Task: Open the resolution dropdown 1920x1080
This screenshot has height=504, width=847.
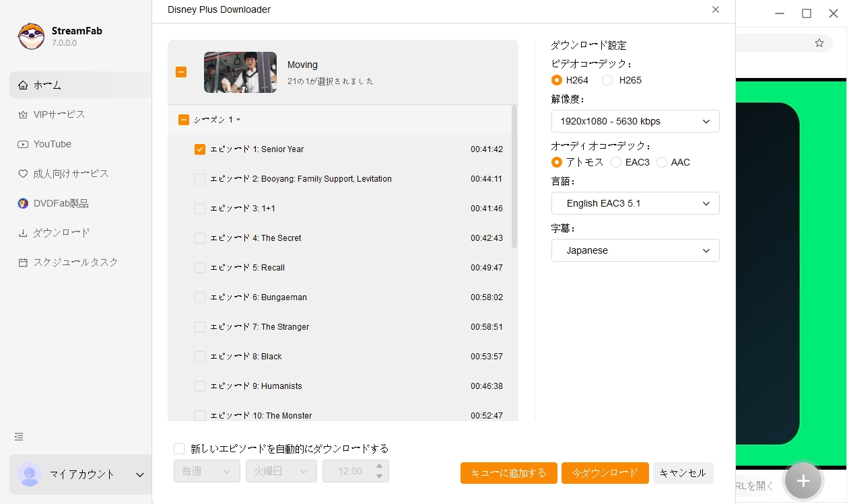Action: point(635,121)
